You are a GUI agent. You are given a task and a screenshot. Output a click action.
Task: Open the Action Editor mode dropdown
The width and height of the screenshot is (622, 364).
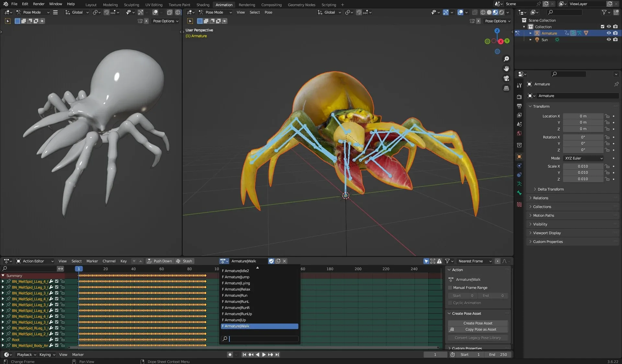click(x=35, y=261)
